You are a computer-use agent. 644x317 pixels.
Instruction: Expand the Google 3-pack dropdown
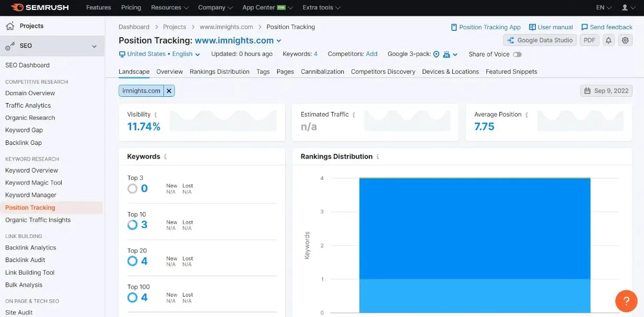coord(455,54)
